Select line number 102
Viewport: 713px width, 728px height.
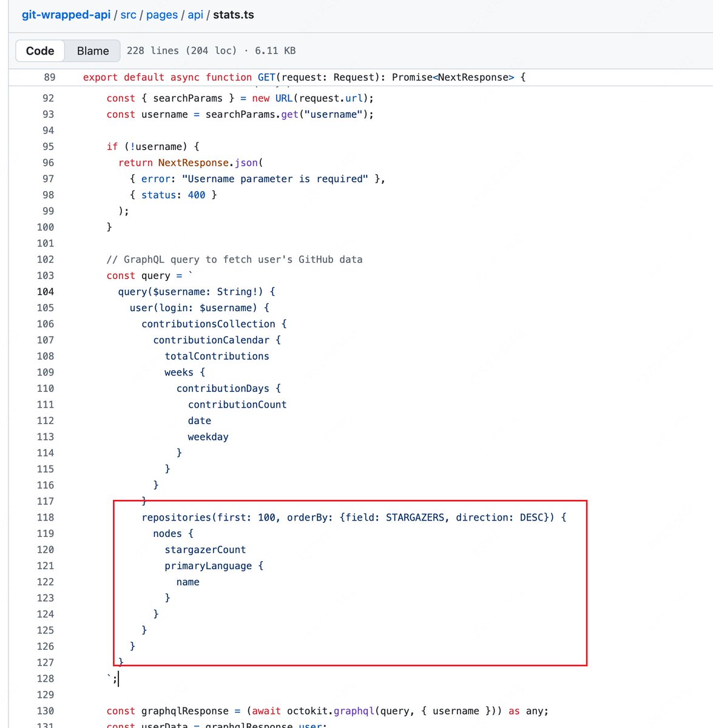pos(46,259)
